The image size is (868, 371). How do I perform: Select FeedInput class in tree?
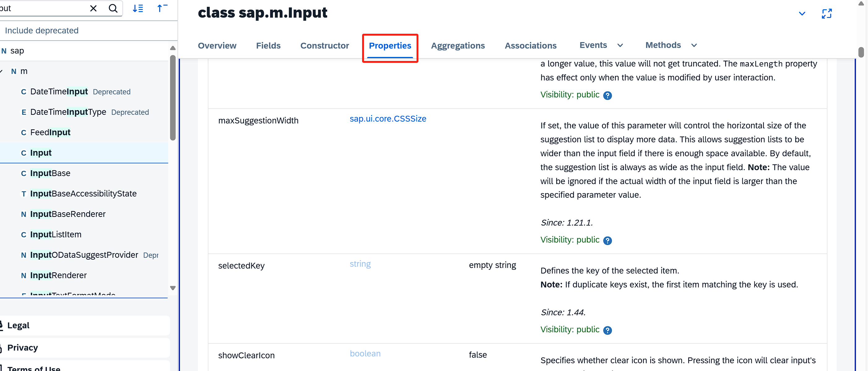[x=50, y=132]
